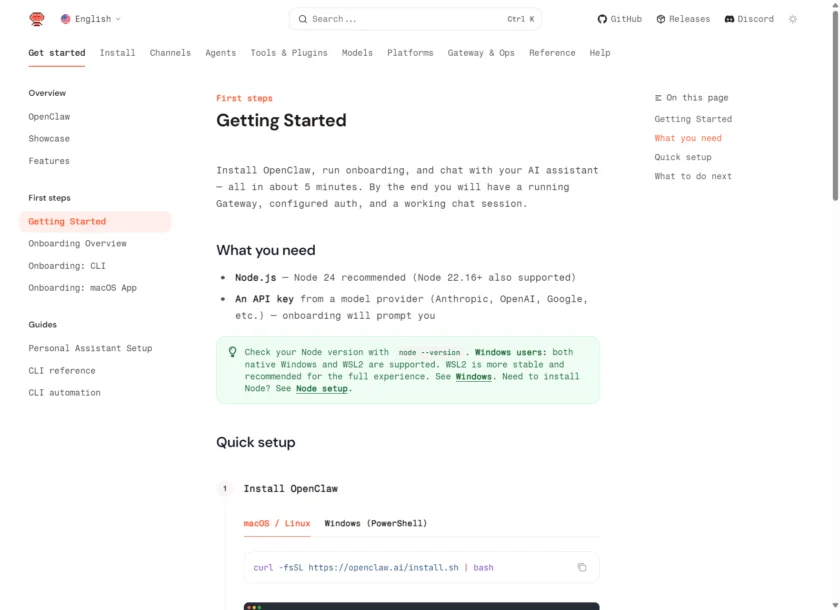Toggle light/dark theme with the sun icon
This screenshot has width=840, height=610.
tap(792, 18)
